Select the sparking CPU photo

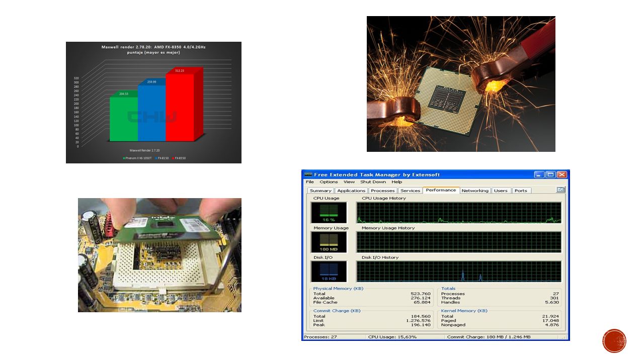click(x=461, y=84)
